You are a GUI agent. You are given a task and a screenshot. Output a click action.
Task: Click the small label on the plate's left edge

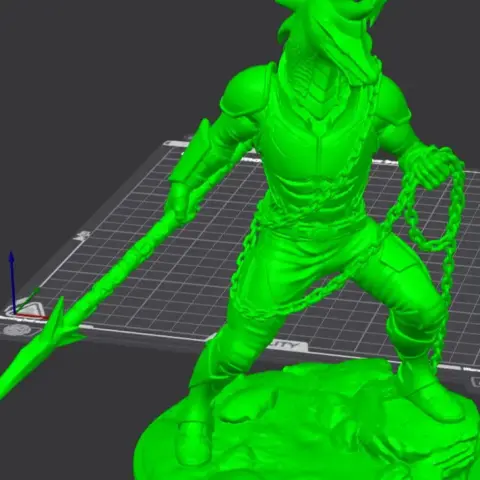point(82,236)
